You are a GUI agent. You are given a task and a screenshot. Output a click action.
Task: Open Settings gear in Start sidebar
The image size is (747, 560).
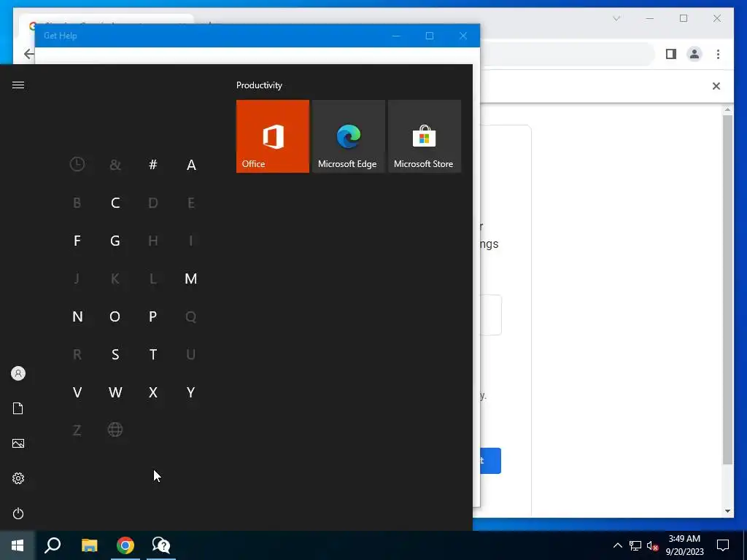pyautogui.click(x=18, y=478)
